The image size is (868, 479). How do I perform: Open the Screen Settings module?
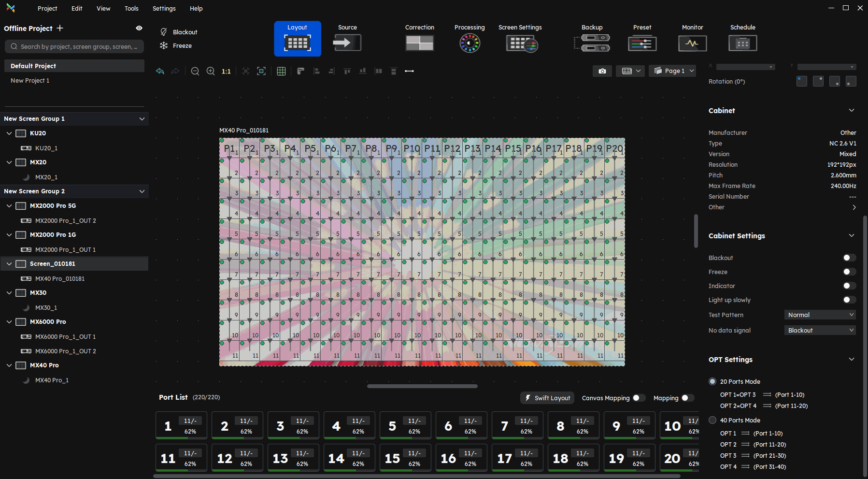point(521,44)
